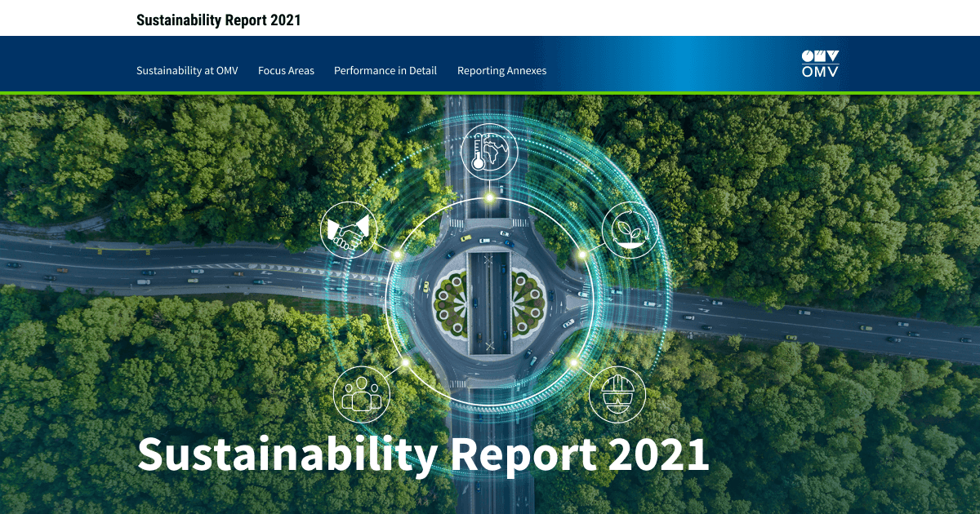This screenshot has width=980, height=514.
Task: Select the sprouting plant environment icon
Action: tap(629, 231)
